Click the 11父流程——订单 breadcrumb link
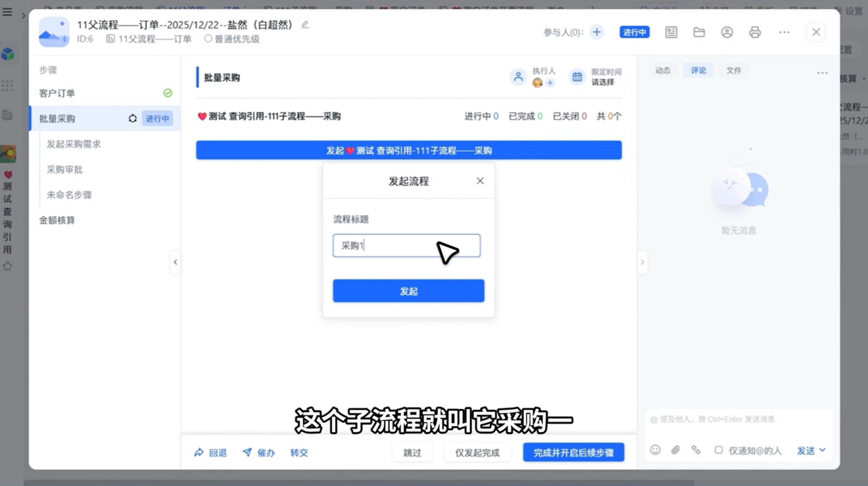This screenshot has width=868, height=486. [155, 39]
